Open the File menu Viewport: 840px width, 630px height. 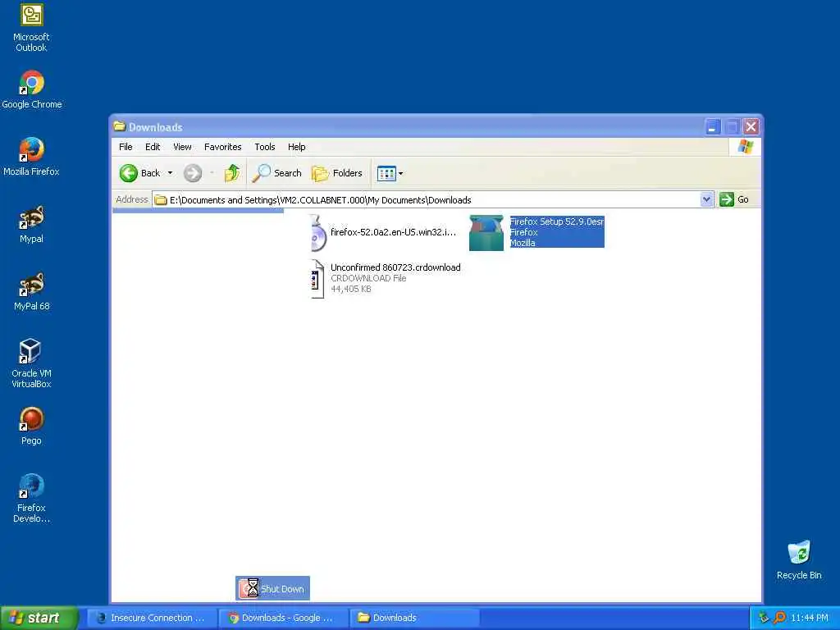point(126,147)
